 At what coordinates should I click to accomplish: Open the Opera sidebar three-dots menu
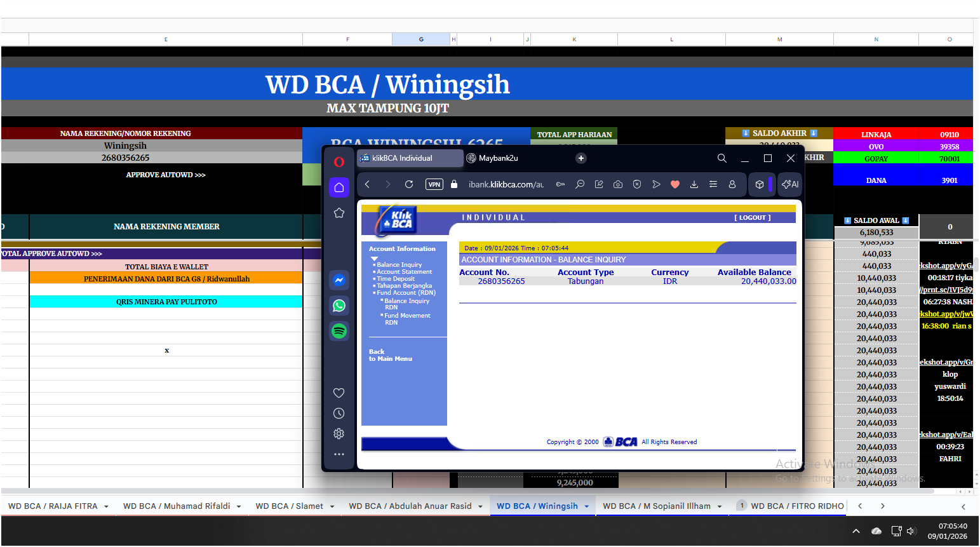339,454
